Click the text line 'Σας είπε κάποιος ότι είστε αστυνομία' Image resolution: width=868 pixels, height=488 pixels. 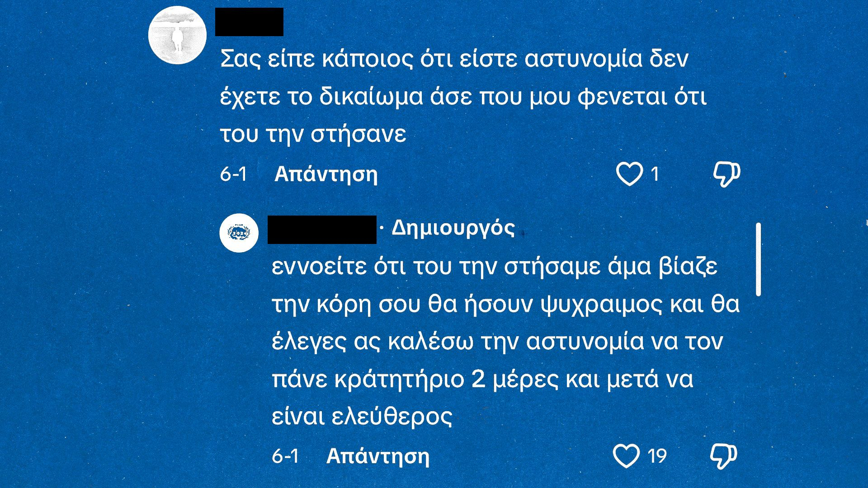pyautogui.click(x=454, y=59)
